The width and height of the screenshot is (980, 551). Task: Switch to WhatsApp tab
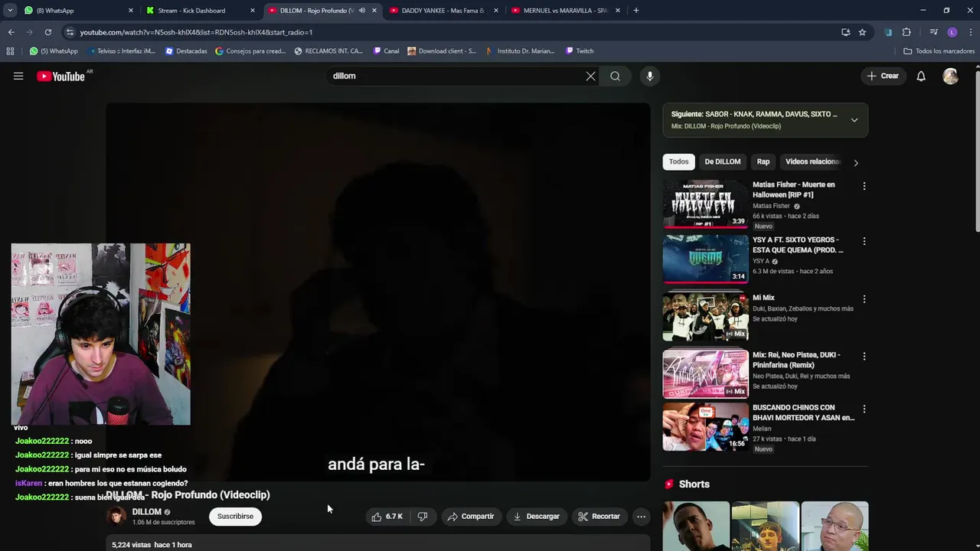pyautogui.click(x=77, y=11)
